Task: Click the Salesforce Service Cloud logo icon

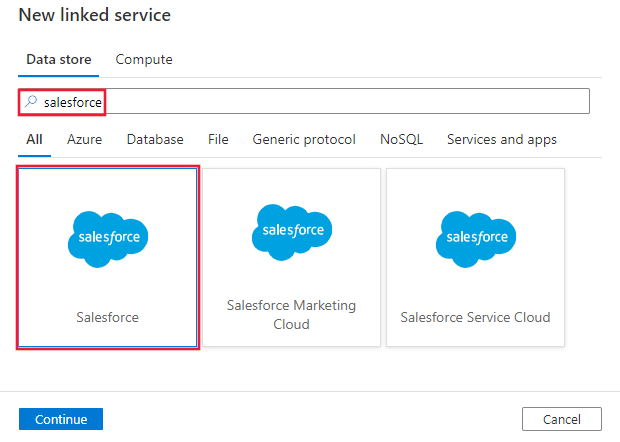Action: [475, 237]
